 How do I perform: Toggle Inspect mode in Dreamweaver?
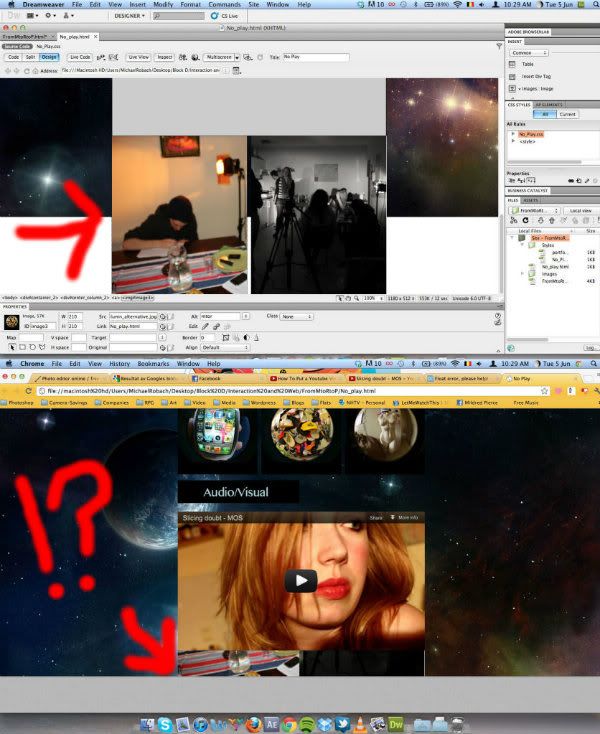pyautogui.click(x=165, y=57)
